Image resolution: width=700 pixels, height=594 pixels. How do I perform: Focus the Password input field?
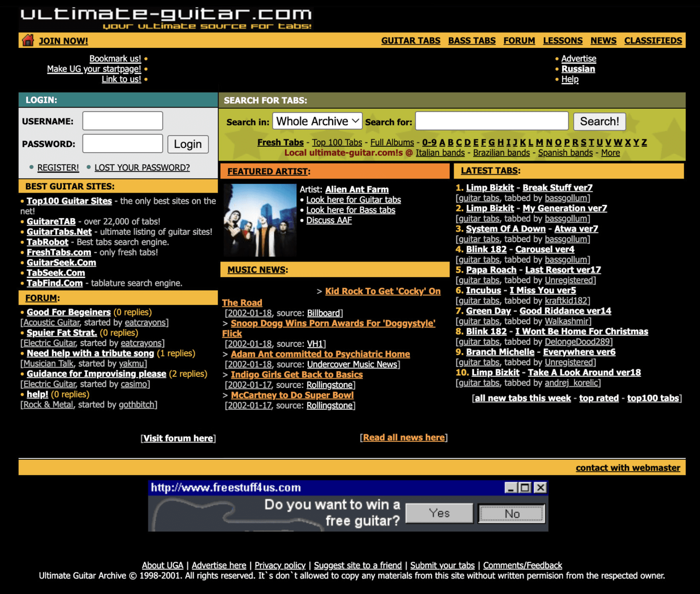tap(123, 144)
